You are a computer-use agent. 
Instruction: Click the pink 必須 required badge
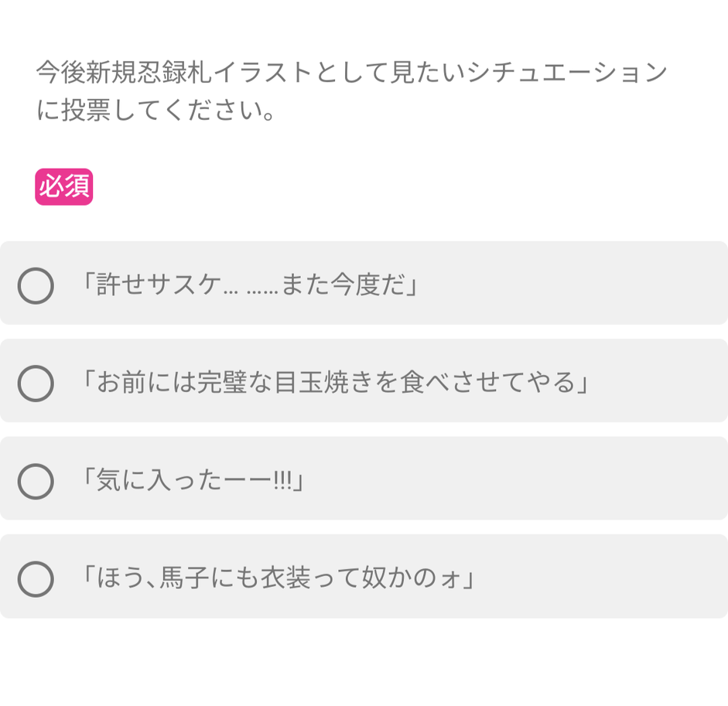[x=64, y=187]
